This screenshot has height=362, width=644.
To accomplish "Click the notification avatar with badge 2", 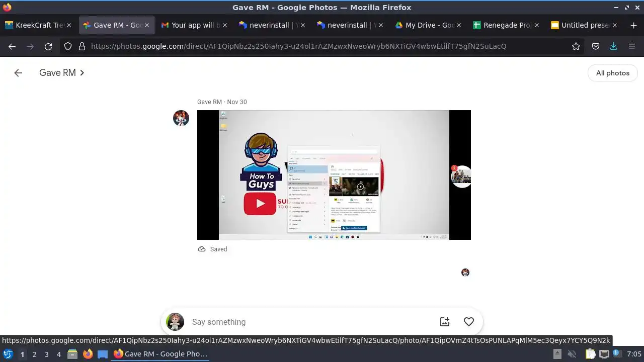I will (460, 176).
